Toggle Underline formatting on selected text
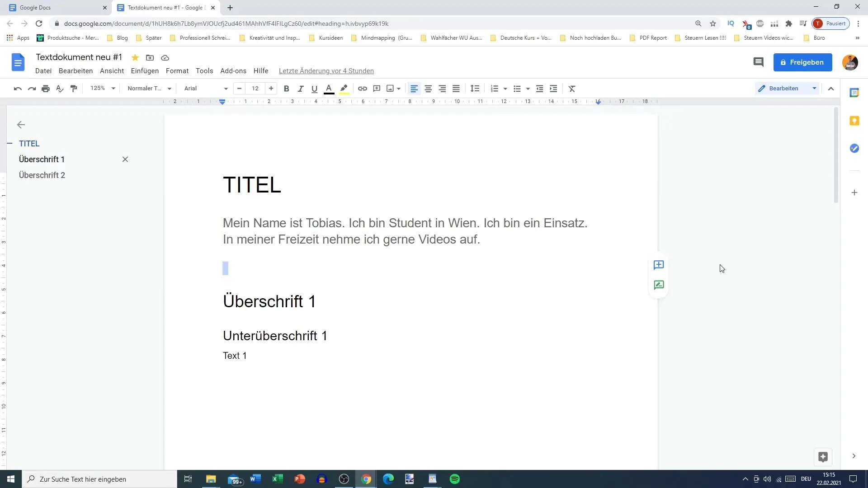Image resolution: width=868 pixels, height=488 pixels. coord(314,89)
